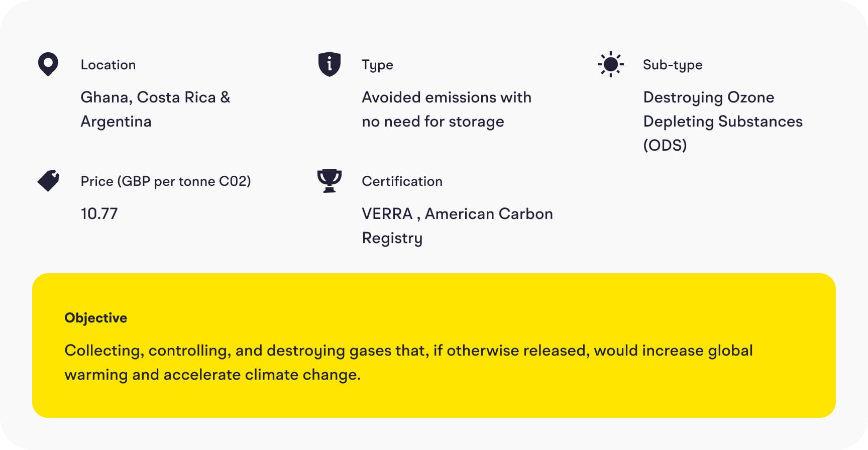Click the VERRA certification name

point(387,214)
